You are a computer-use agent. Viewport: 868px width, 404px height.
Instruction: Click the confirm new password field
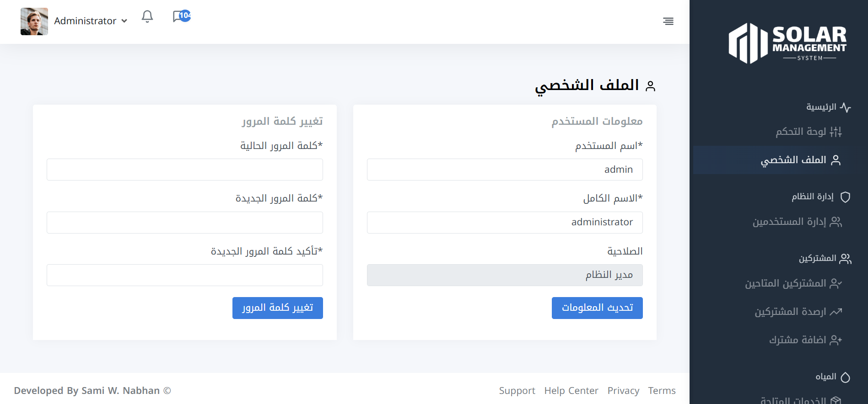click(184, 275)
